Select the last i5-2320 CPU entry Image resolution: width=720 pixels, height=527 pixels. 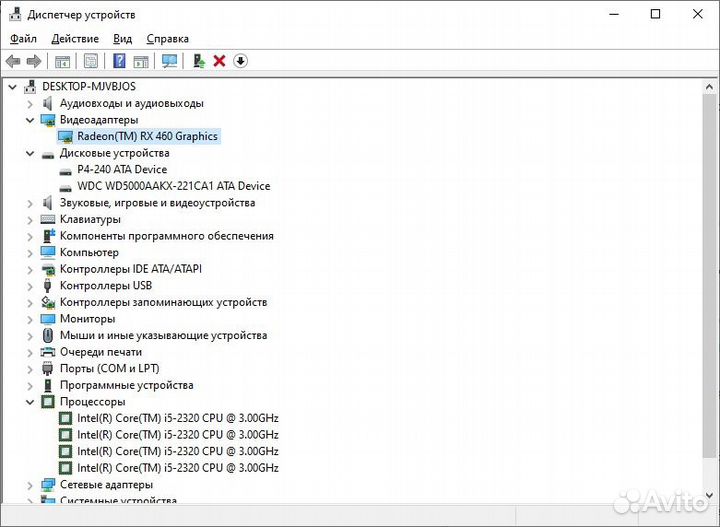[178, 468]
